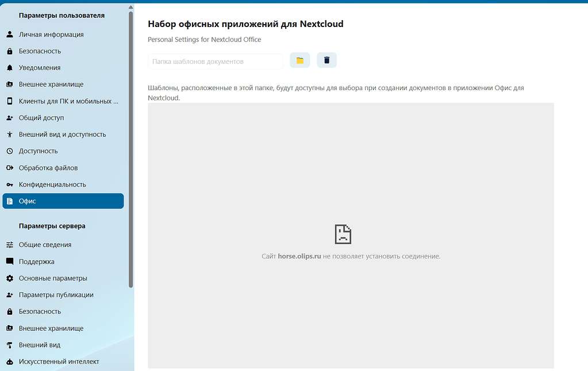Image resolution: width=588 pixels, height=371 pixels.
Task: Click the clock icon beside Доступность
Action: coord(10,151)
